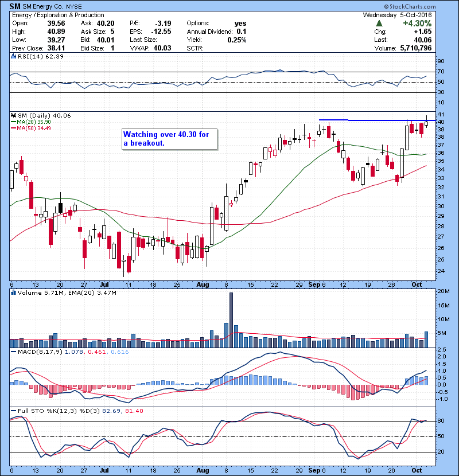Click the 40 price scale label

tap(441, 122)
